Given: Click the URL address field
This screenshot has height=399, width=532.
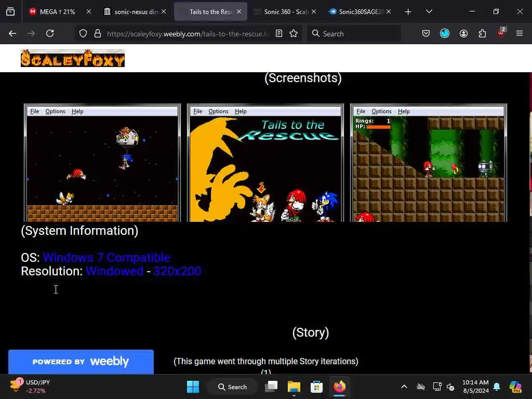Looking at the screenshot, I should (188, 34).
